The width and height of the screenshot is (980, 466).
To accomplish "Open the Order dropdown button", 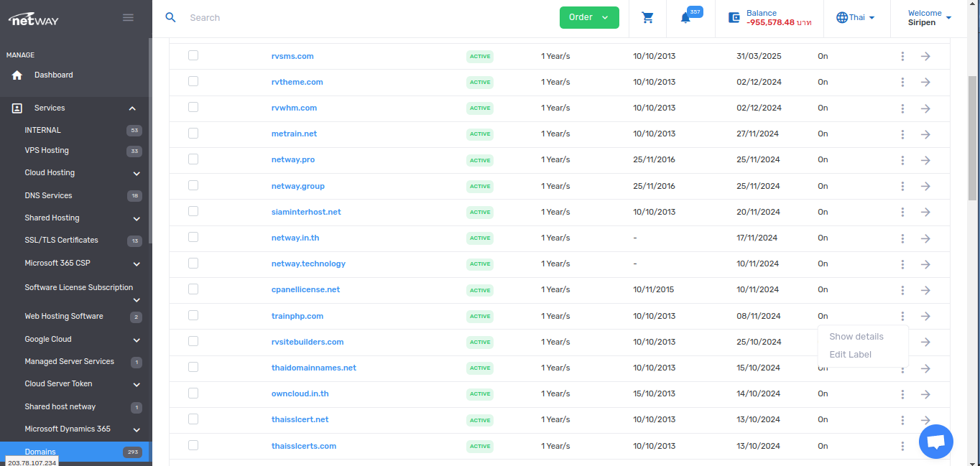I will click(x=588, y=17).
